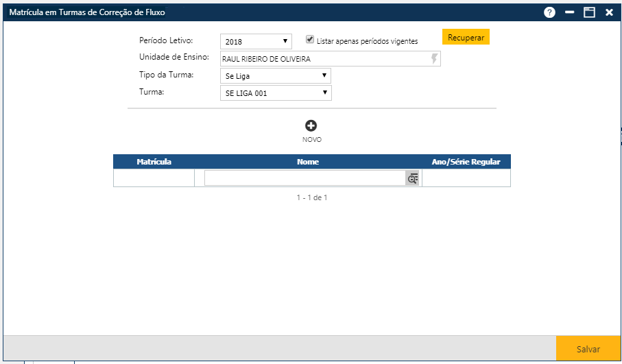The image size is (622, 364).
Task: Click the Unidade de Ensino text field
Action: [324, 59]
